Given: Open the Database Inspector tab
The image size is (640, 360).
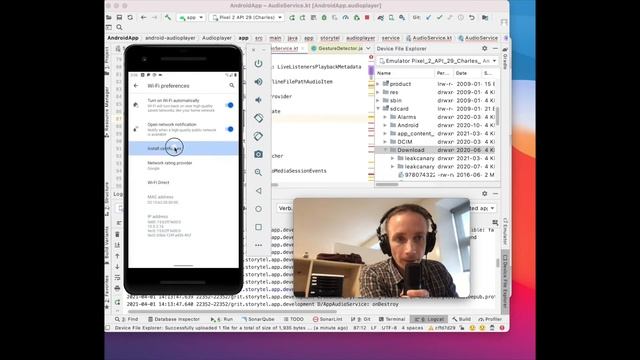Looking at the screenshot, I should pos(174,319).
